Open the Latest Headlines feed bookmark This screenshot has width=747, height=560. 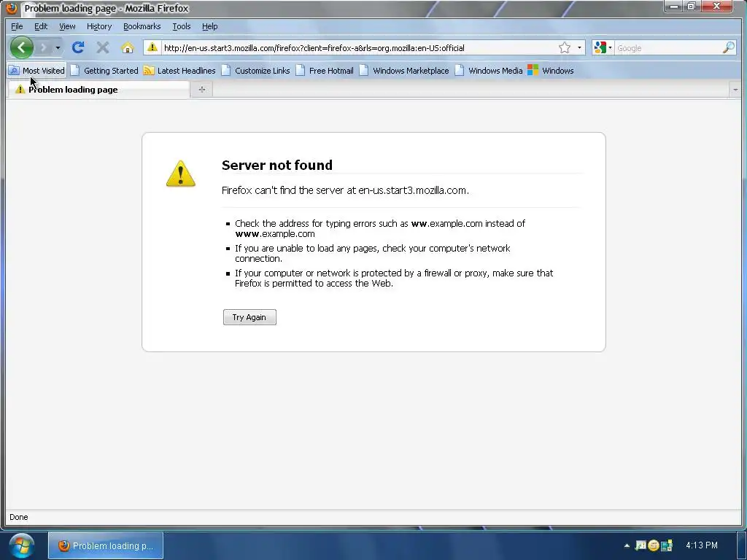[179, 71]
